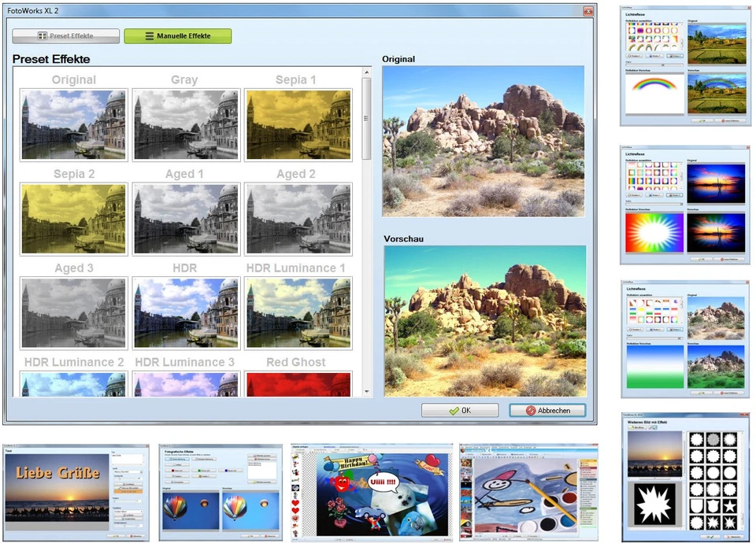The width and height of the screenshot is (756, 543).
Task: Click the scrollbar up arrow in preset list
Action: (367, 71)
